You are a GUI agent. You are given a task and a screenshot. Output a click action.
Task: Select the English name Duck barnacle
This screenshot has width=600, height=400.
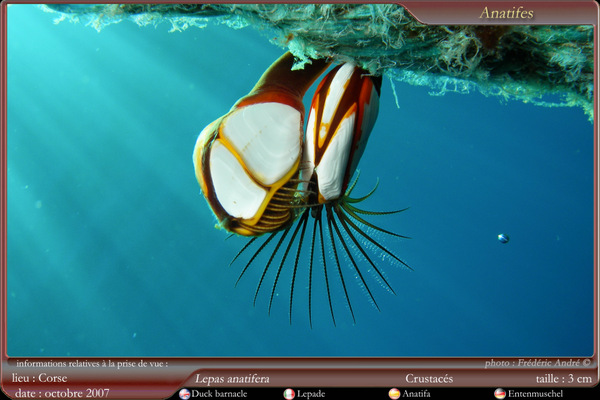pyautogui.click(x=219, y=394)
